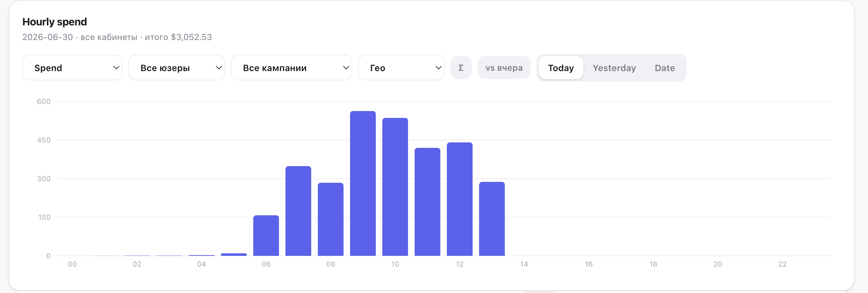Select the Today tab
The width and height of the screenshot is (868, 293).
point(561,68)
